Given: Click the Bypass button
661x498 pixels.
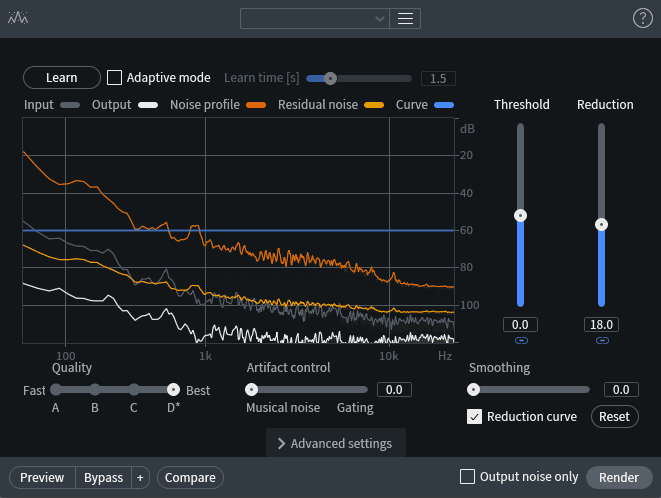Looking at the screenshot, I should 103,477.
